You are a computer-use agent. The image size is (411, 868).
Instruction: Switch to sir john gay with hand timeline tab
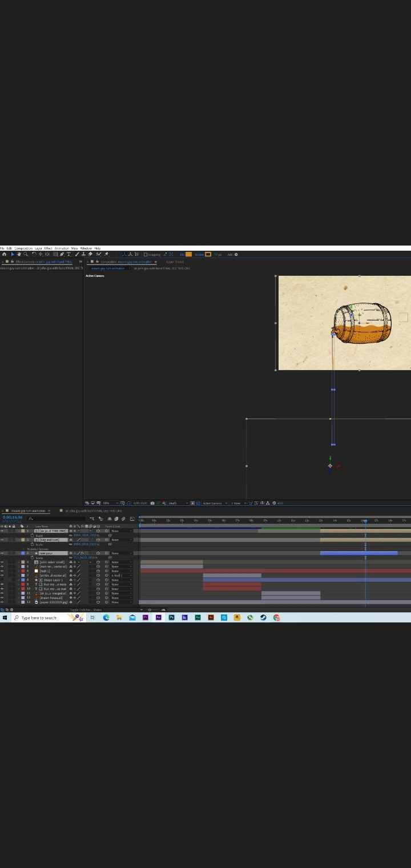click(x=93, y=511)
